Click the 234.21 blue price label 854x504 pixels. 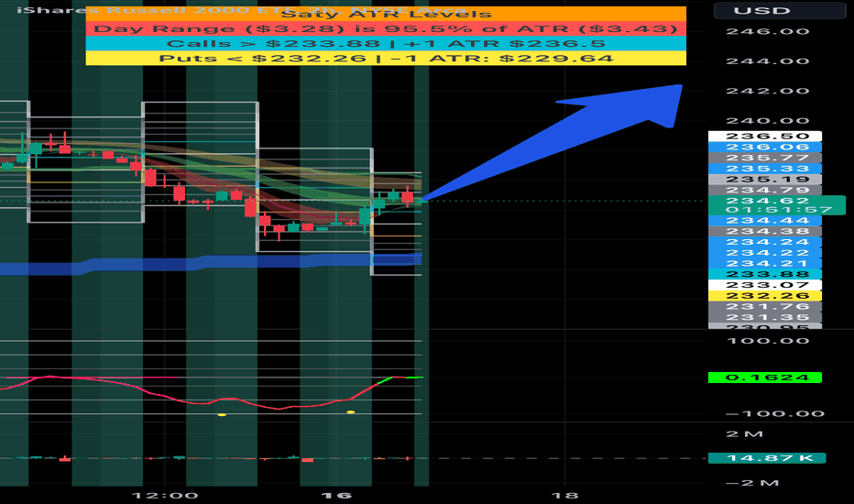pos(765,264)
